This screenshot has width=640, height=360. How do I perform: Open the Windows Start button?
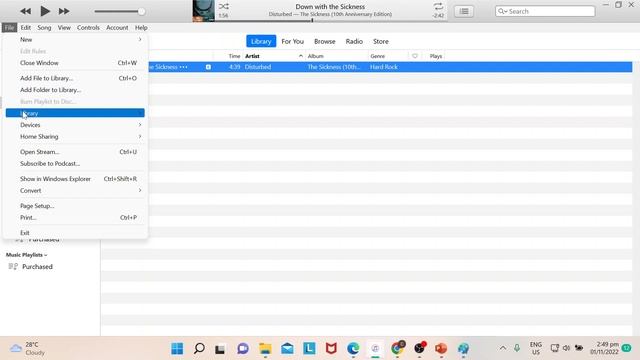[x=177, y=349]
